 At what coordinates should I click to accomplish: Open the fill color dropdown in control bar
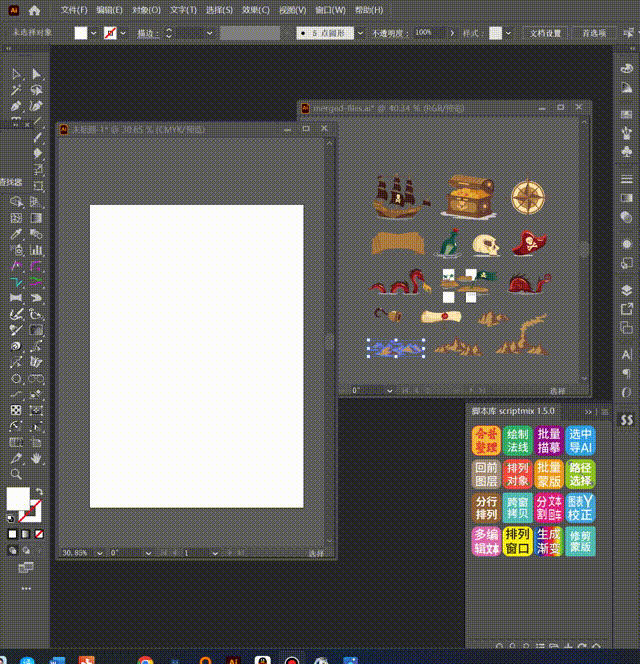pyautogui.click(x=94, y=33)
